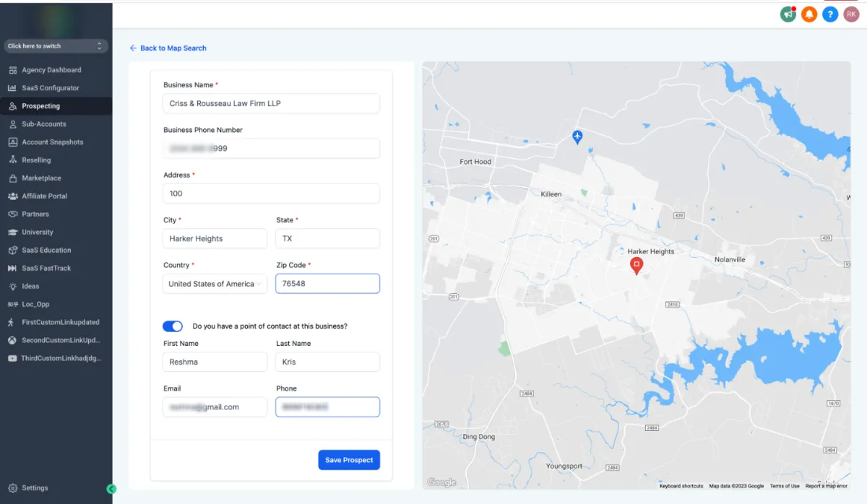Screen dimensions: 867x504
Task: Click the contact Phone input field
Action: click(x=328, y=407)
